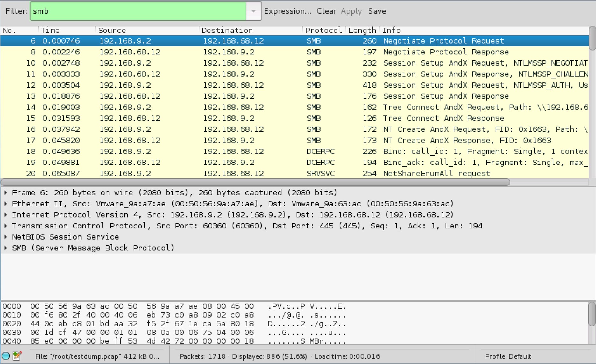Expand the Frame 6 details tree
This screenshot has height=364, width=596.
(6, 193)
